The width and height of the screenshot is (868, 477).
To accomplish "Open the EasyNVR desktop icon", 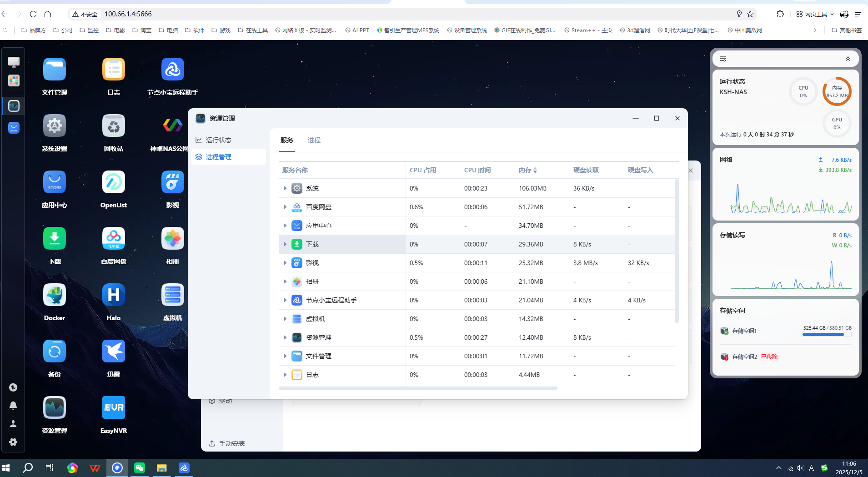I will click(114, 408).
